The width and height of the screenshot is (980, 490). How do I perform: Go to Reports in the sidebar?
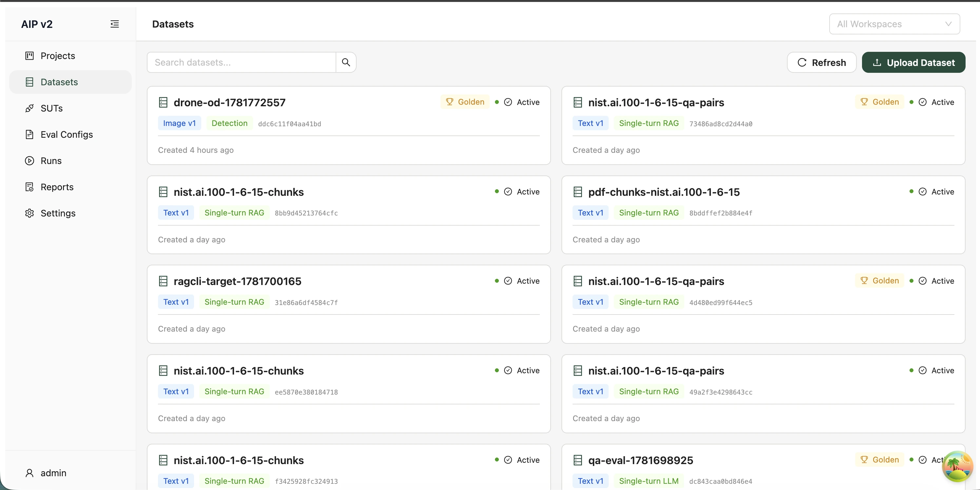(70, 187)
